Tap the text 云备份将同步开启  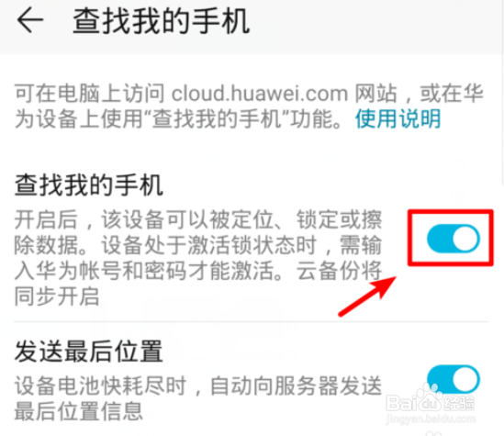click(x=198, y=284)
